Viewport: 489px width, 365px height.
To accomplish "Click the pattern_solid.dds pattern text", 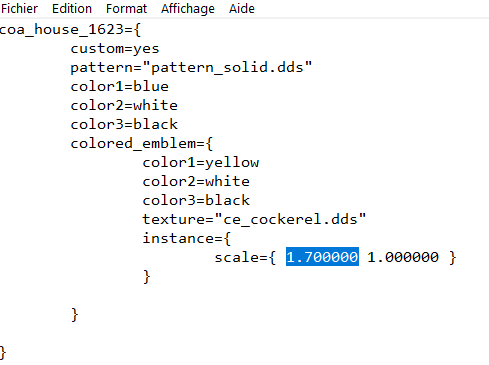I will [x=227, y=67].
